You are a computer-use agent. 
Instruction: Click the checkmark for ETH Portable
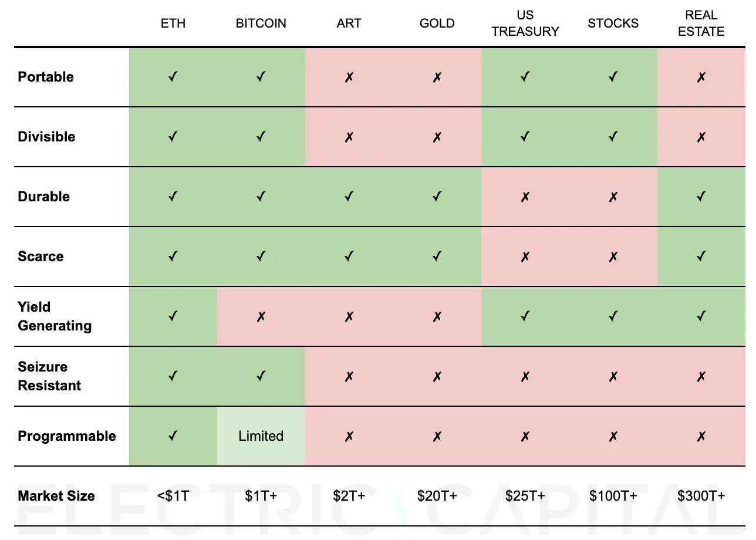(x=173, y=77)
